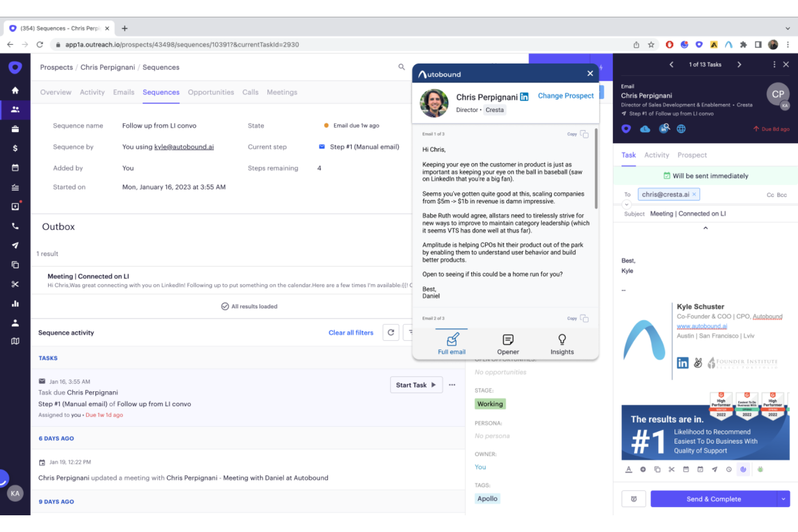Open the Subject field chevron in the task panel

point(627,204)
